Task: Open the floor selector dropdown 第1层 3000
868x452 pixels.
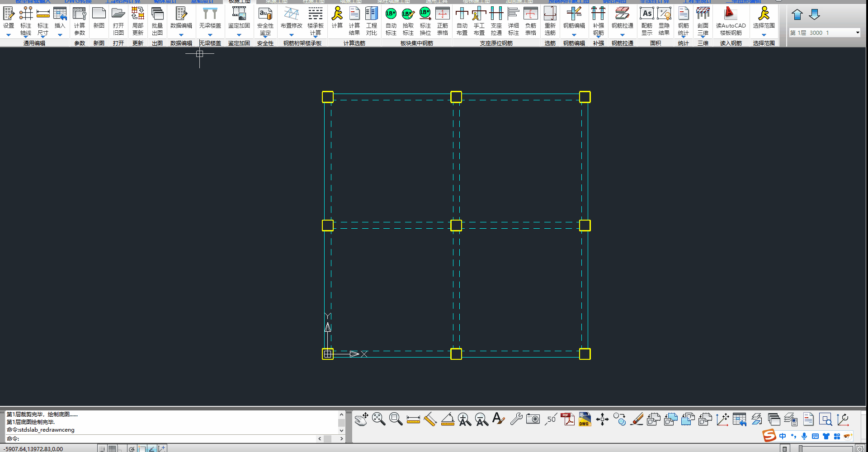Action: click(825, 33)
